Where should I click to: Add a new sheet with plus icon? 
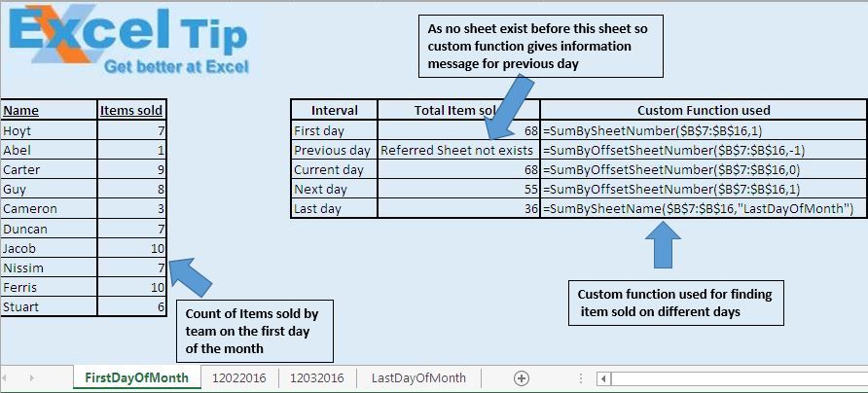(521, 378)
